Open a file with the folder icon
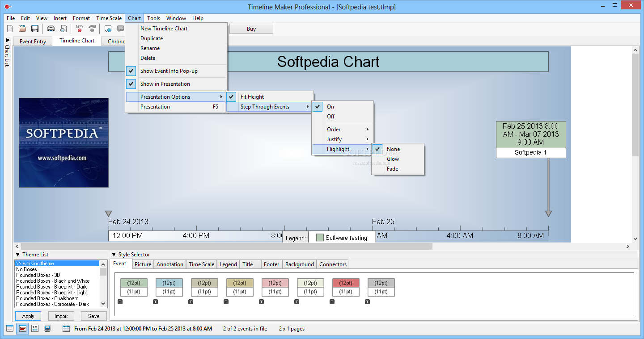The width and height of the screenshot is (644, 339). coord(22,29)
